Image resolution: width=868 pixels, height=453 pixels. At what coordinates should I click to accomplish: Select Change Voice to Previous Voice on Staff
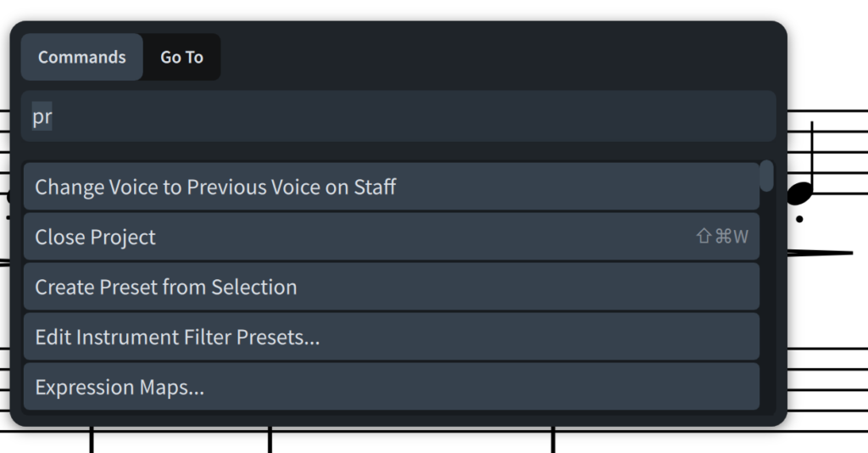(392, 187)
